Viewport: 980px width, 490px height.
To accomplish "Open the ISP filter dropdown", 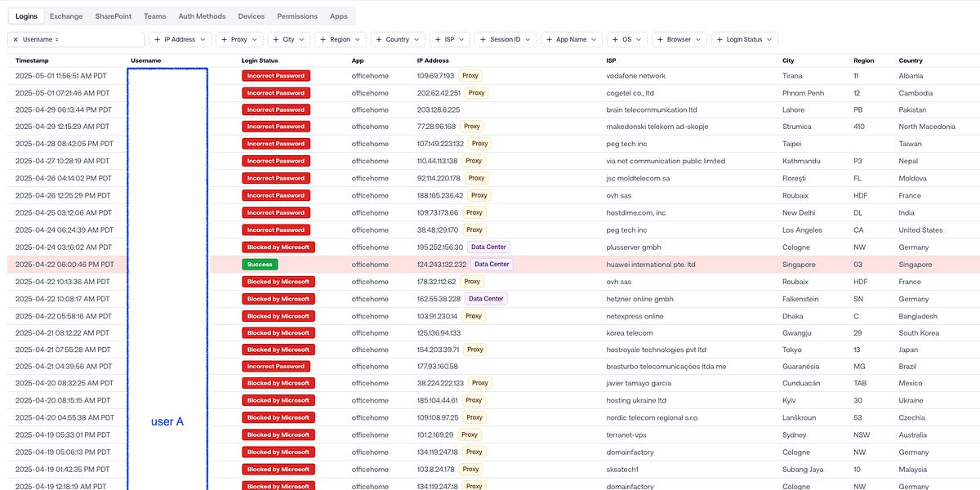I will 450,39.
